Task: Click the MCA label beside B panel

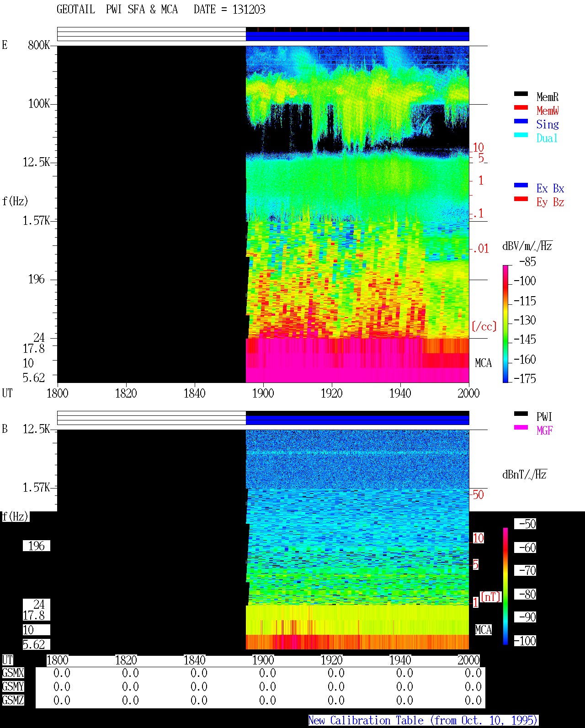Action: click(x=483, y=630)
